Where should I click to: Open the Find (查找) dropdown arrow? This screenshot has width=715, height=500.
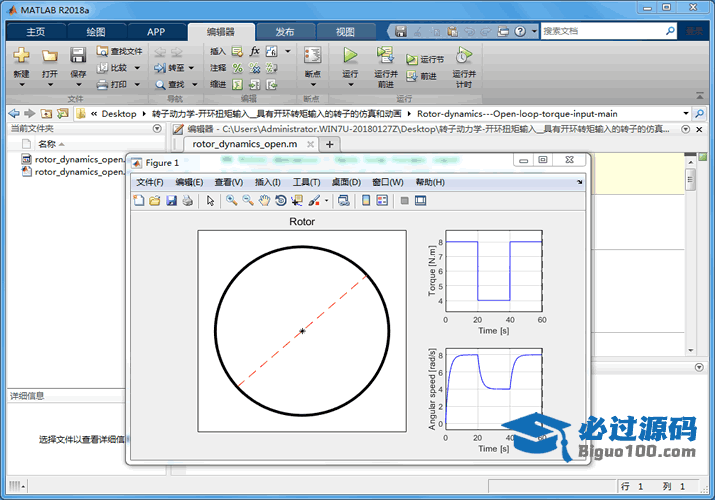coord(194,85)
